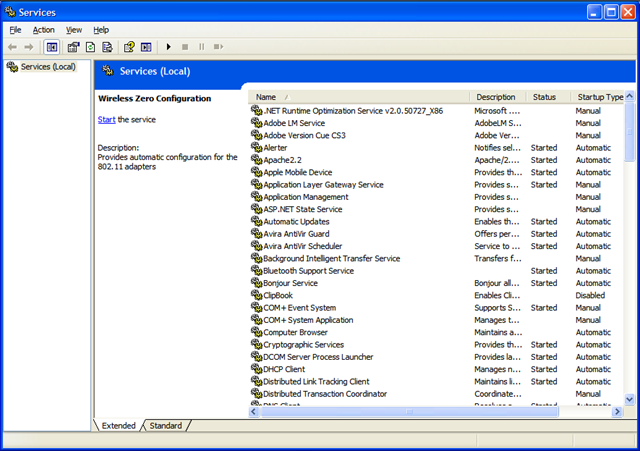
Task: Click gear icon beside Avira AntiVir Guard
Action: tap(256, 233)
